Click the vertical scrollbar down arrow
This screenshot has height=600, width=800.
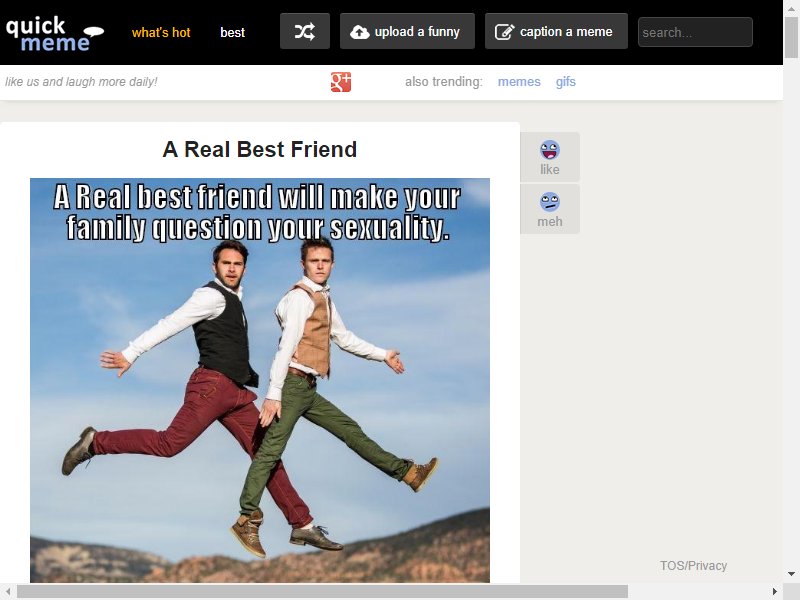791,574
